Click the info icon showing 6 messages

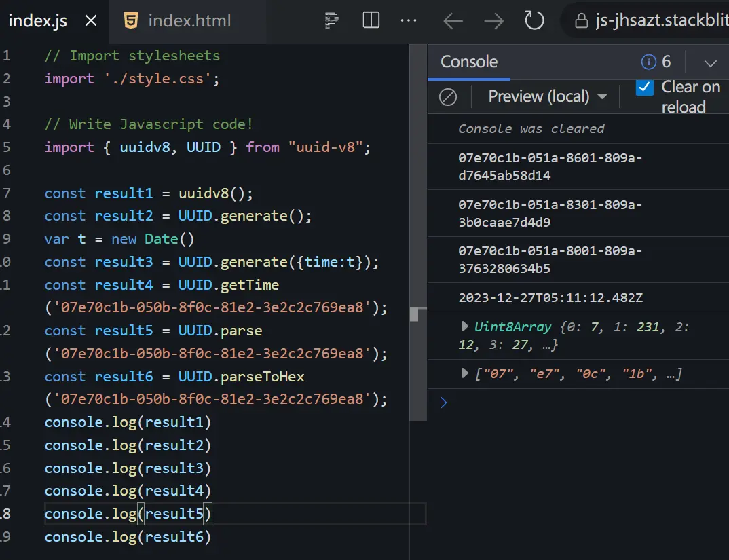click(x=649, y=62)
